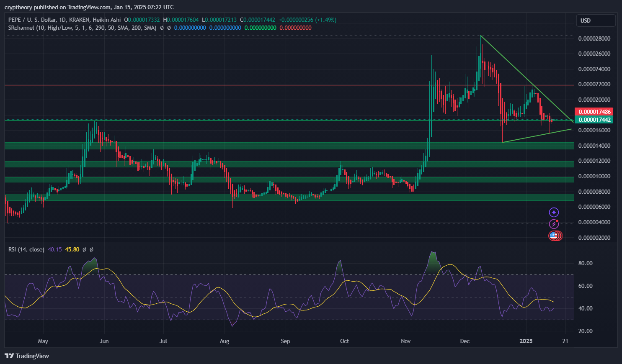This screenshot has height=364, width=622.
Task: Select the red horizontal line near 0.000022000
Action: point(289,85)
